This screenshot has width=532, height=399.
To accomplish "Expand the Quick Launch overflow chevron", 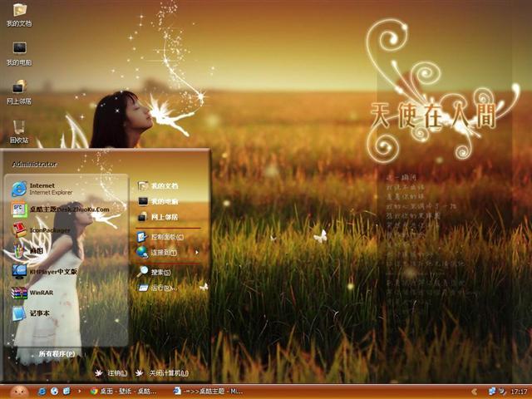I will [x=80, y=392].
